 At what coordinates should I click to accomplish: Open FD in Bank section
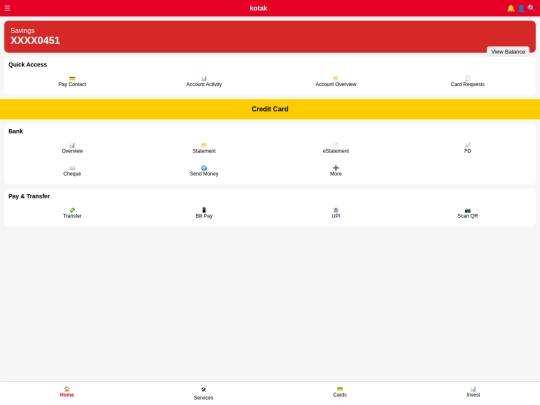[x=467, y=148]
